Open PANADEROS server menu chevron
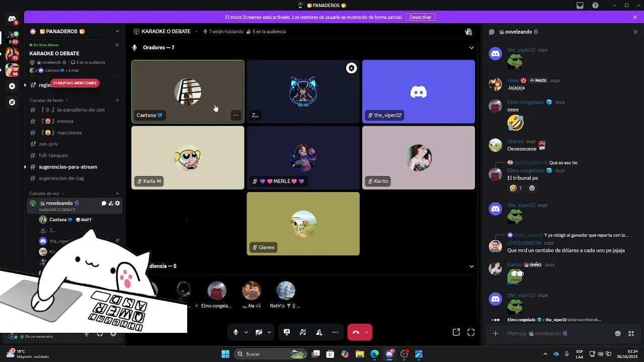Screen dimensions: 644x362 [117, 31]
